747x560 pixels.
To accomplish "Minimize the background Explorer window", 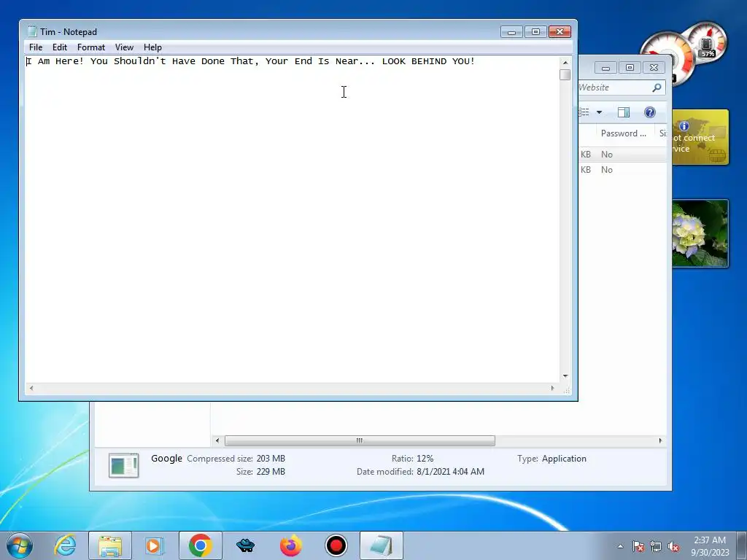I will 605,68.
